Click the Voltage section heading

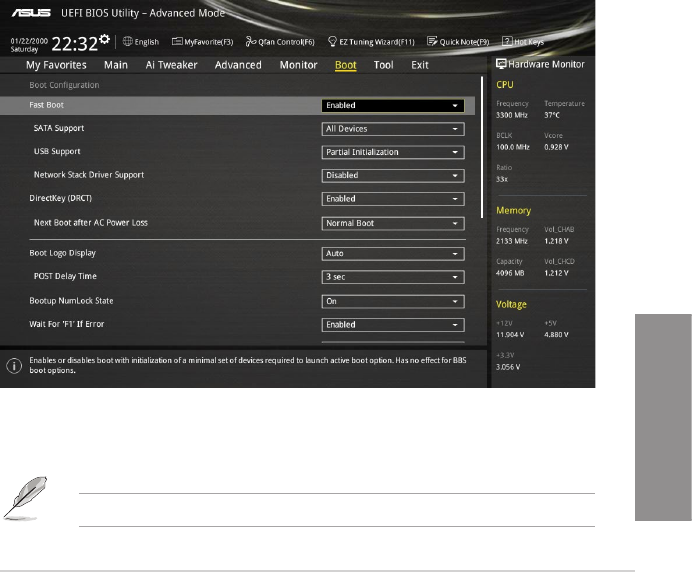[511, 305]
